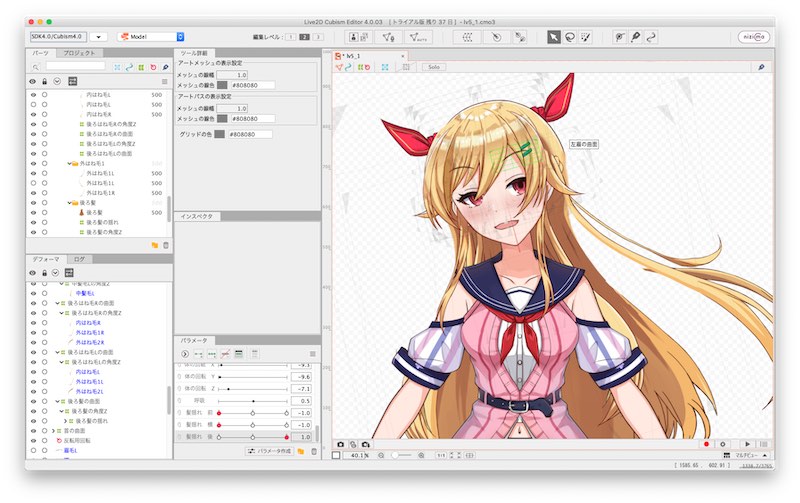Image resolution: width=800 pixels, height=503 pixels.
Task: Toggle the header lock icon in Parts panel
Action: (44, 82)
